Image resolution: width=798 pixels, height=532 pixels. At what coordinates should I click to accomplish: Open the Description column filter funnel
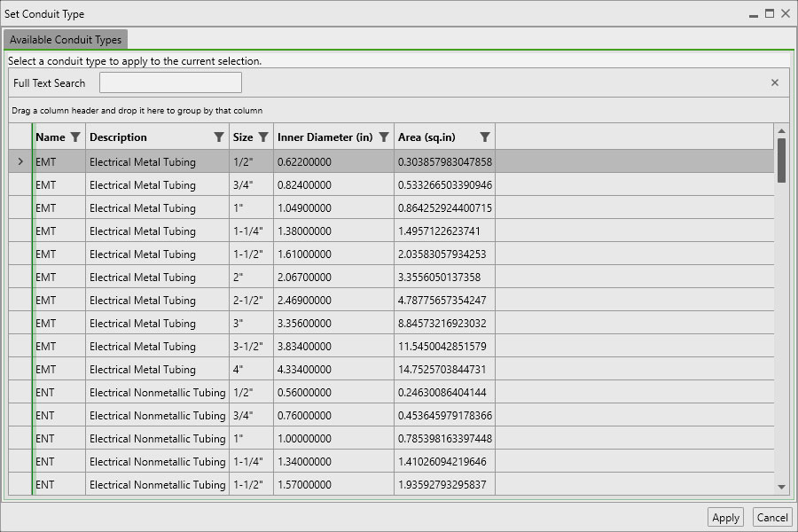click(x=218, y=137)
